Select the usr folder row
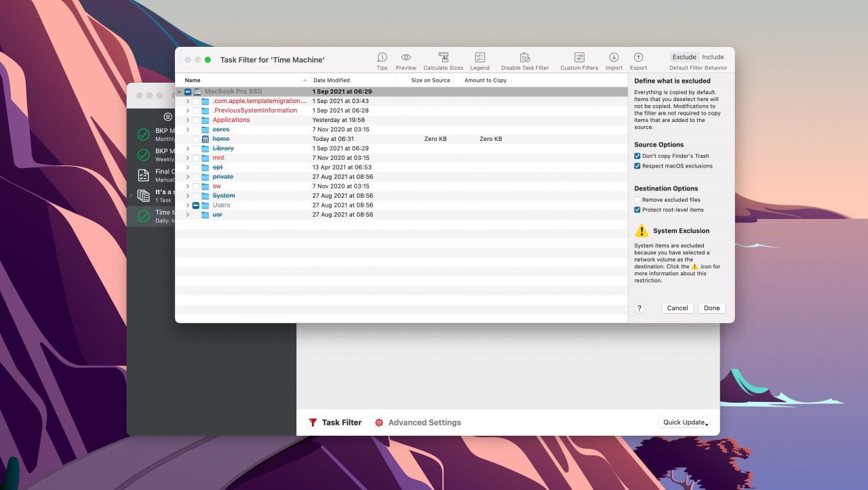Screen dimensions: 868x490 pos(401,215)
